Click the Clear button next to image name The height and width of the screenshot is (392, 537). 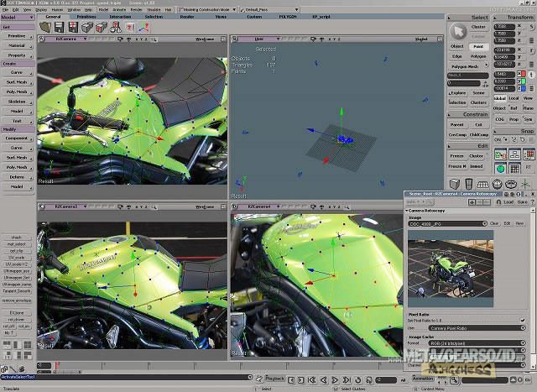[494, 223]
